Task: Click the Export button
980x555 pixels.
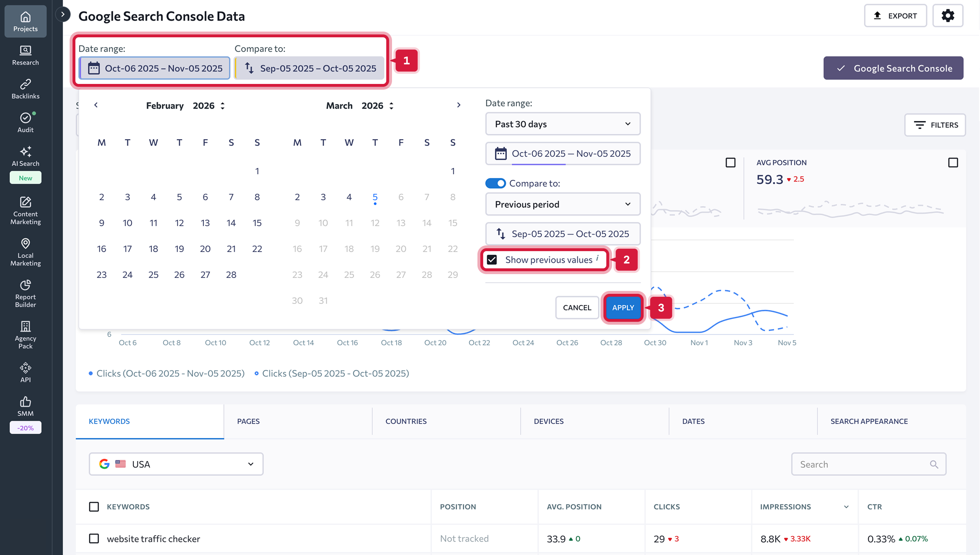Action: pos(895,16)
